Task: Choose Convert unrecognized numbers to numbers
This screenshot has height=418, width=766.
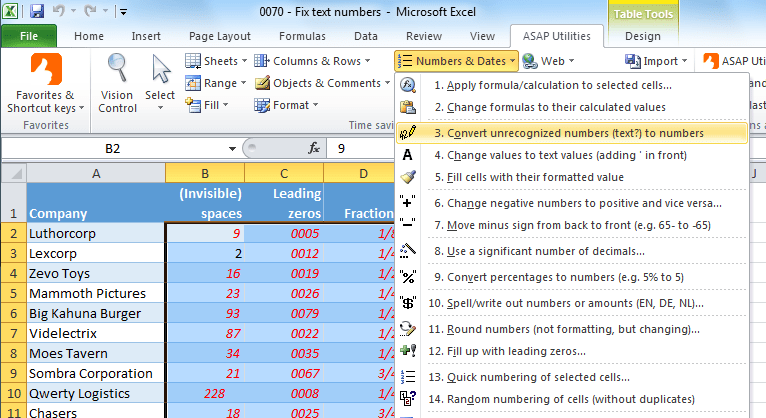Action: (572, 133)
